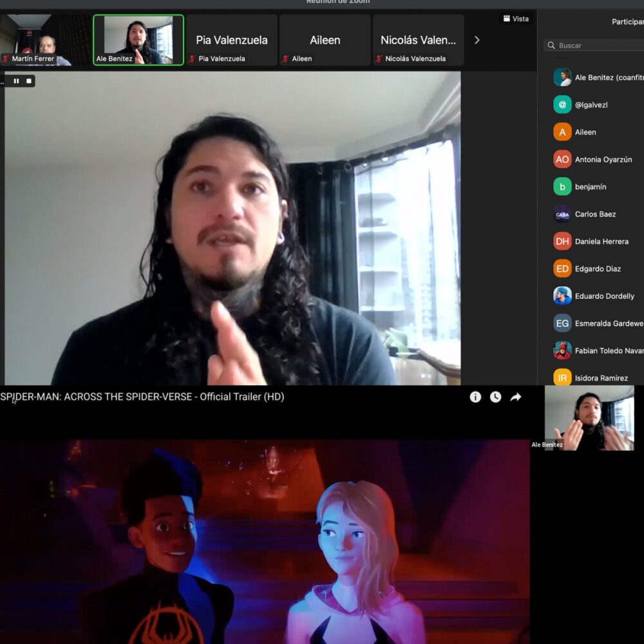Select the name Aileen in the participants list
Screen dimensions: 644x644
pos(585,132)
